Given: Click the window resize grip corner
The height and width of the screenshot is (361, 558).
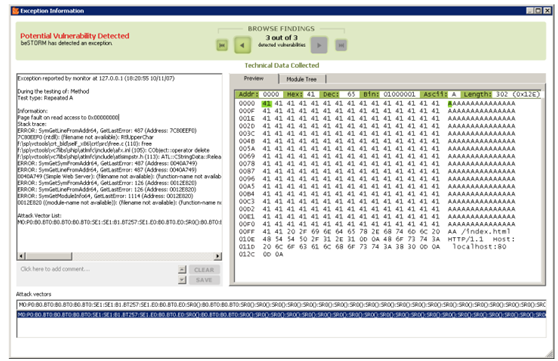Looking at the screenshot, I should (549, 353).
